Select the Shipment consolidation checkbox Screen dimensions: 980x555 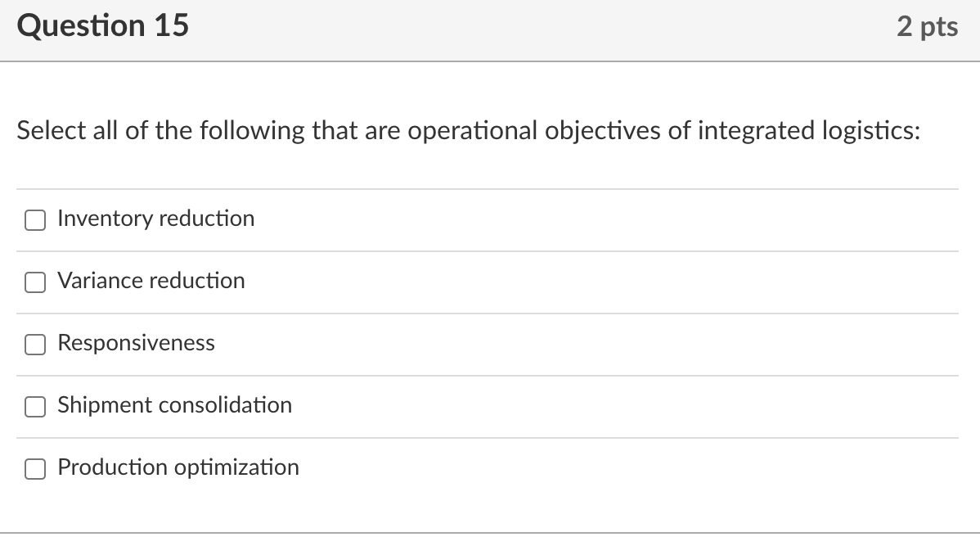34,406
